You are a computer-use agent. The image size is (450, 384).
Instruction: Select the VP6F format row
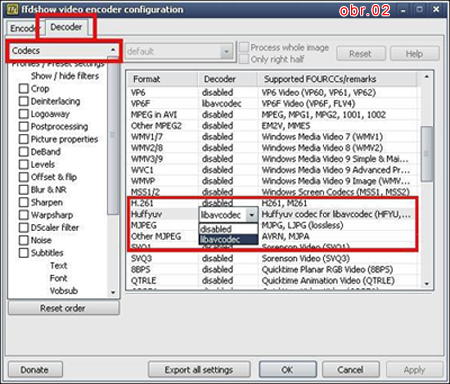click(x=273, y=104)
